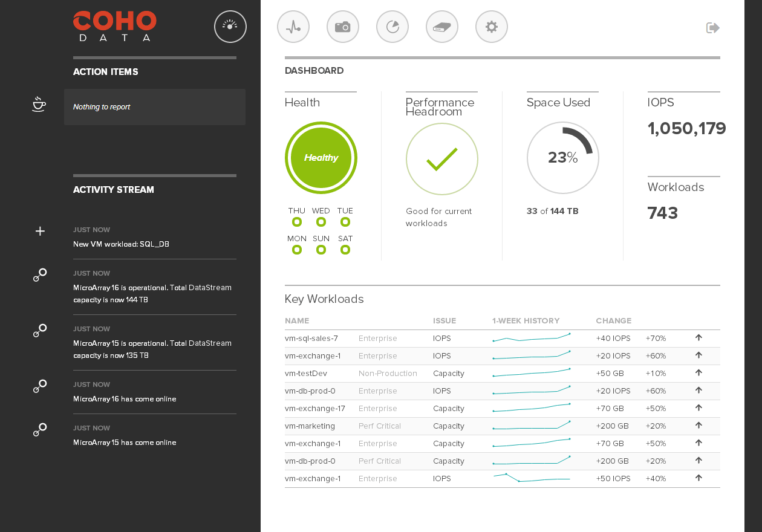Click the up arrow for vm-sql-sales-7
Screen dimensions: 762x532
(x=698, y=338)
